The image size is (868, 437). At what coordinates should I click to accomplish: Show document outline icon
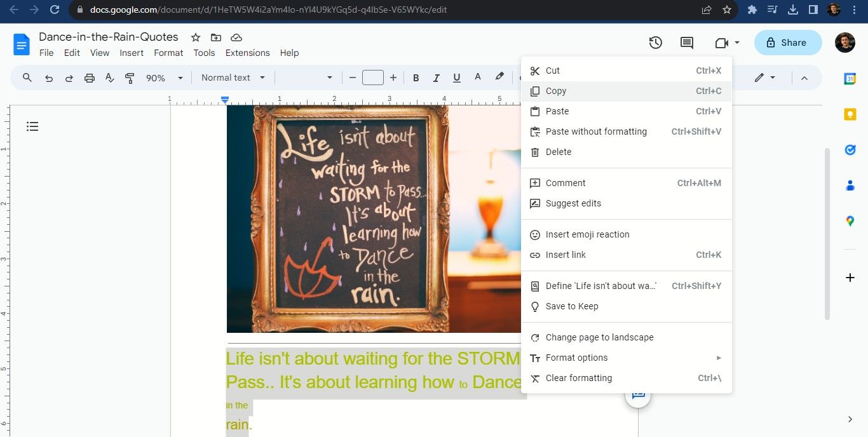coord(32,126)
